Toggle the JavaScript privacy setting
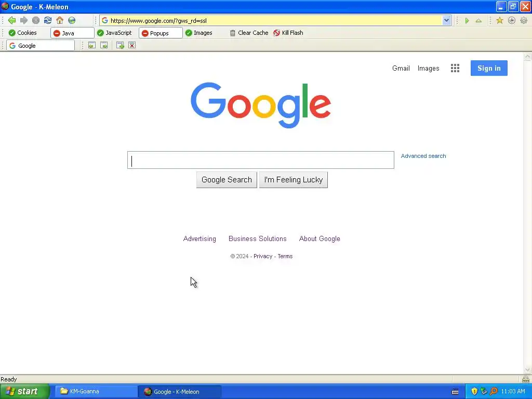Viewport: 532px width, 399px height. point(114,33)
